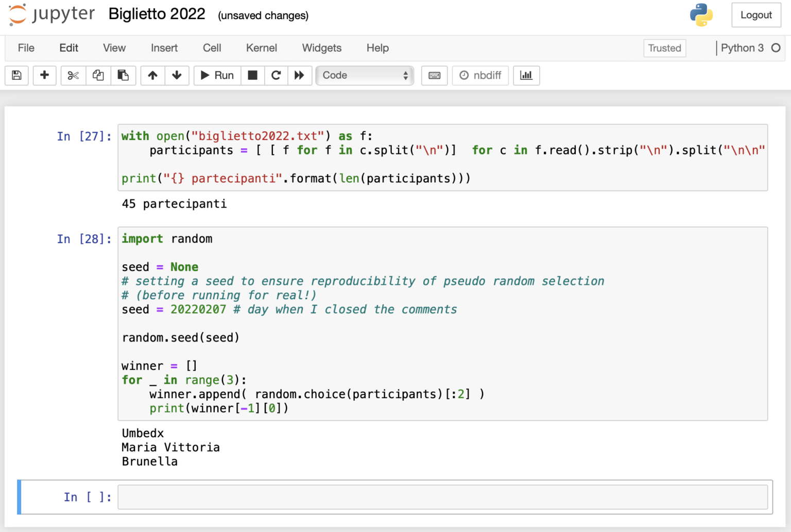
Task: Move selected cell down arrow
Action: [177, 75]
